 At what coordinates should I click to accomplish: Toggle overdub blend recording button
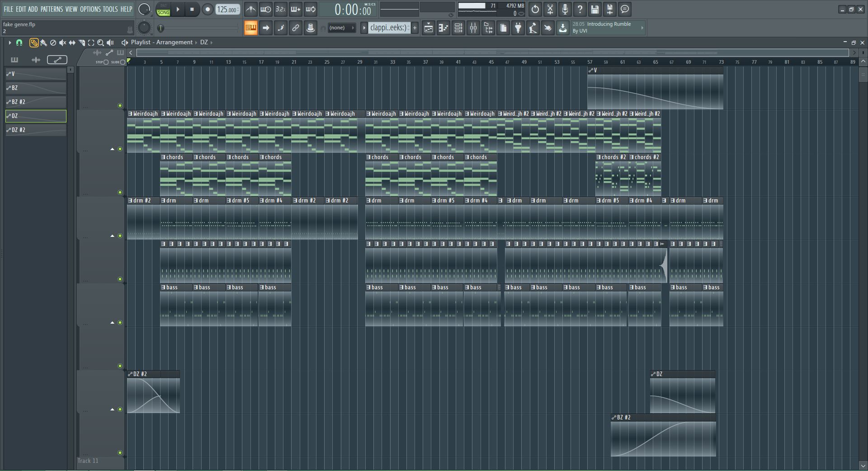coord(295,9)
